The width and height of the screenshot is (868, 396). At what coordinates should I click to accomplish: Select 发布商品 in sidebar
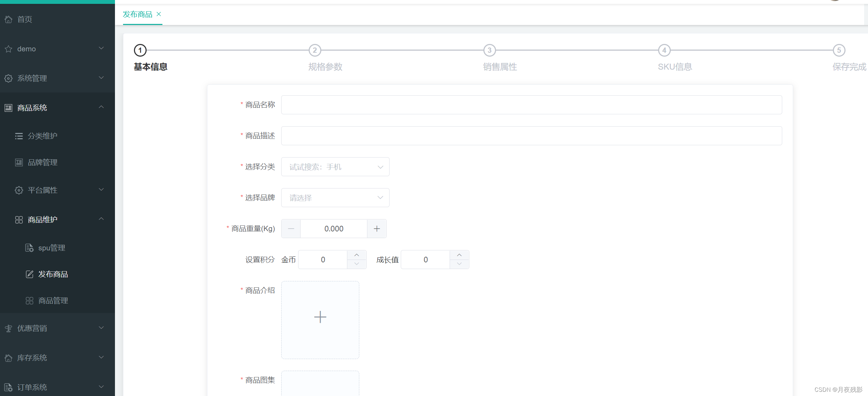(x=57, y=274)
